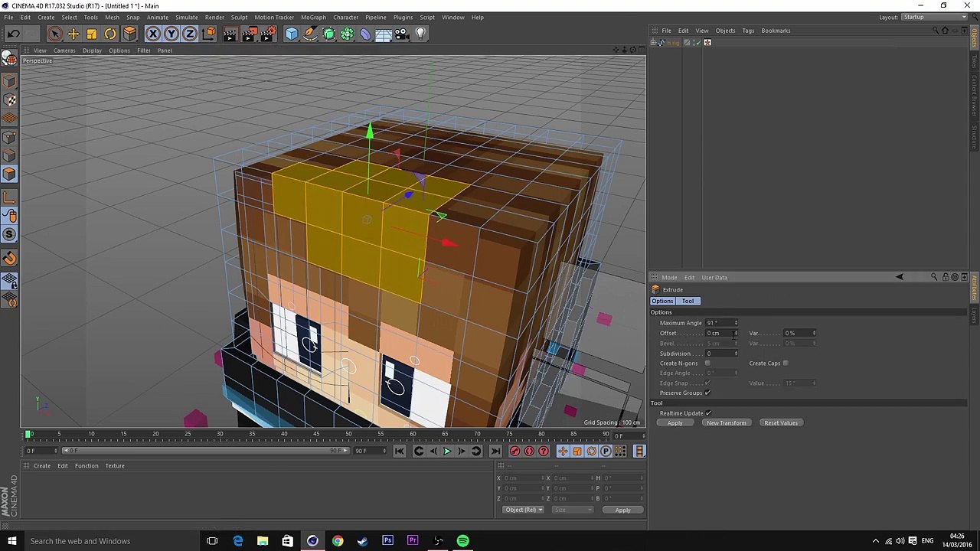Enable the Create Caps checkbox
Viewport: 980px width, 551px height.
tap(786, 364)
